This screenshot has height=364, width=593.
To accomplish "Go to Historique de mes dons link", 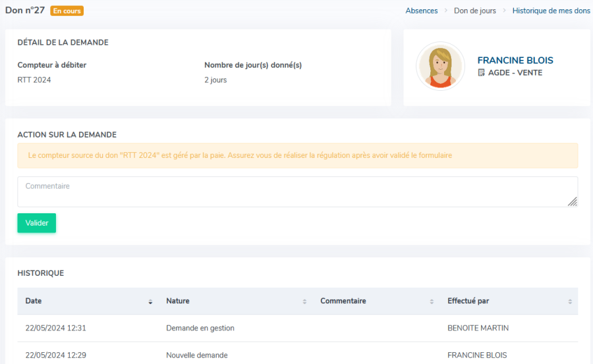I will pyautogui.click(x=551, y=11).
